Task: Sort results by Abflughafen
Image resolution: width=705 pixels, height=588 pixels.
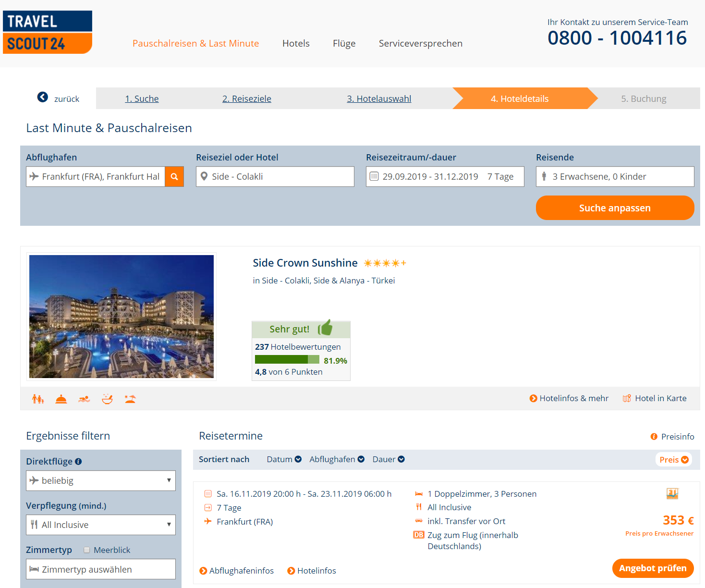Action: pos(337,459)
